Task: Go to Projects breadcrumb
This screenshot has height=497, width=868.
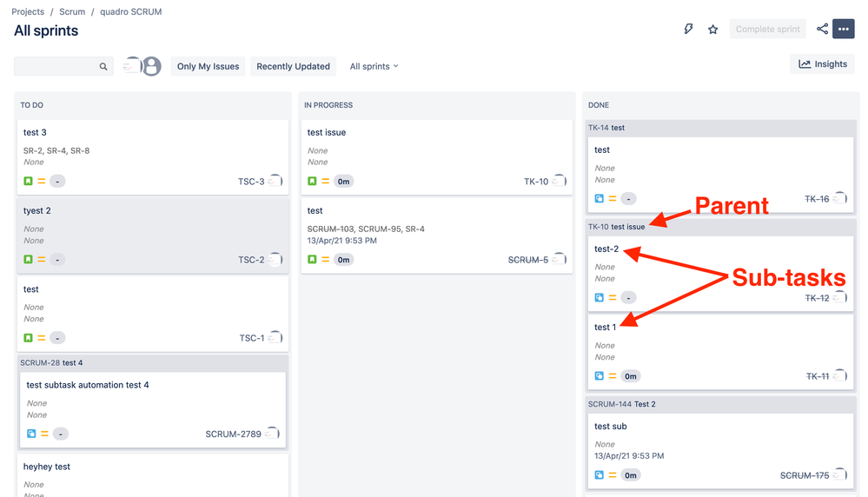Action: pyautogui.click(x=28, y=11)
